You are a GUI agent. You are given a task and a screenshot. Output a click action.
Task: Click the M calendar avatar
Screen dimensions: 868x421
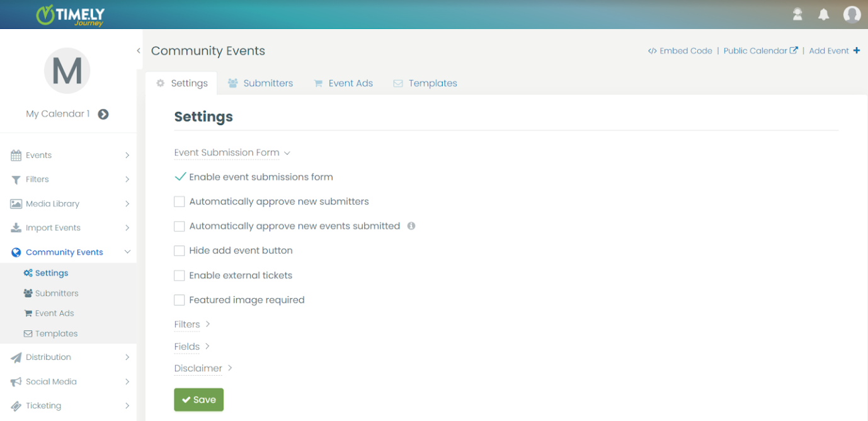coord(67,70)
